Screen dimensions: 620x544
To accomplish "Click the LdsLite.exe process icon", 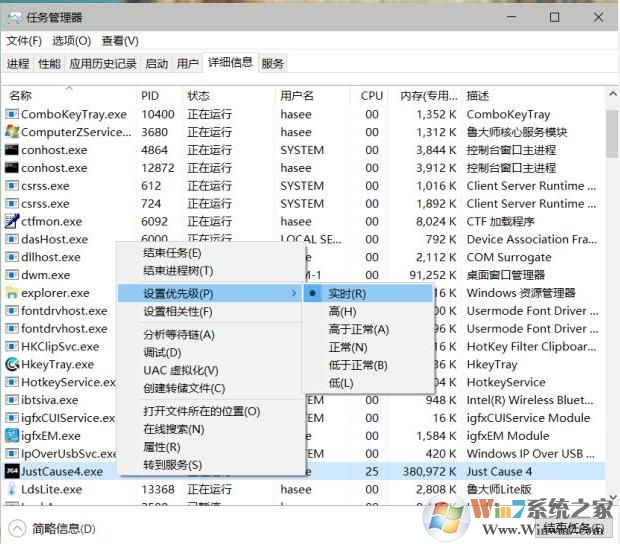I will click(12, 489).
